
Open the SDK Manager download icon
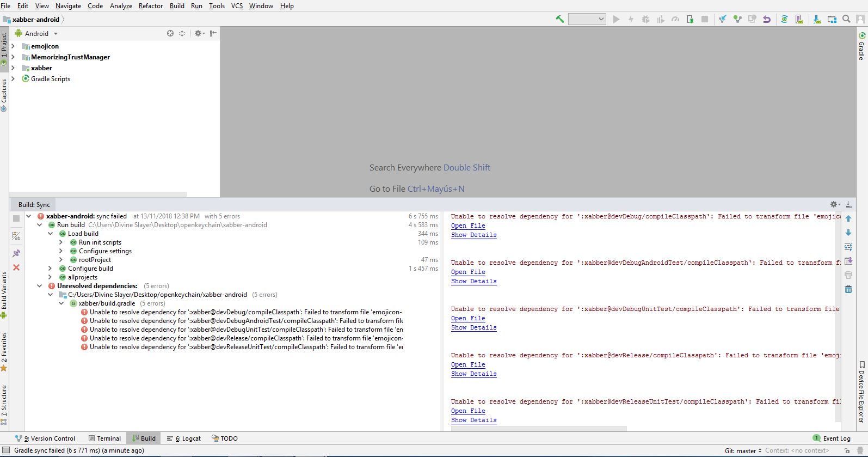(x=817, y=19)
